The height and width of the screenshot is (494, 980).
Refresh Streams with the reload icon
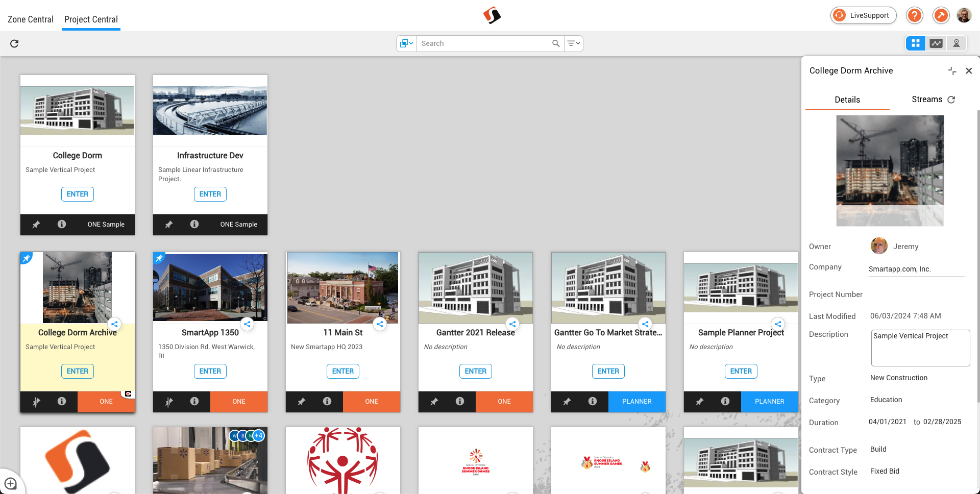951,100
